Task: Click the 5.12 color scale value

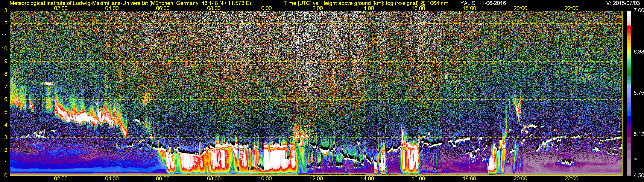Action: [x=639, y=134]
